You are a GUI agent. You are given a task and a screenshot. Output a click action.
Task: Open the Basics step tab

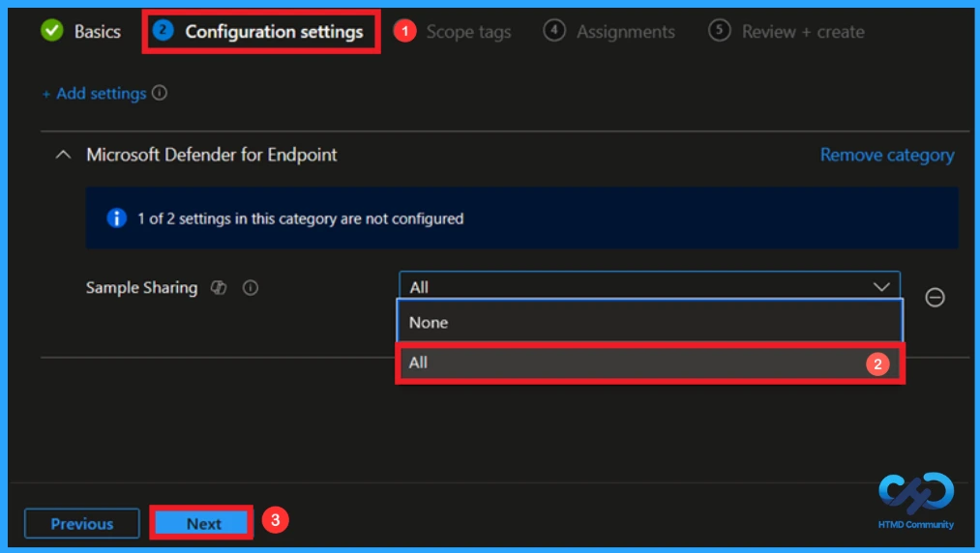81,31
